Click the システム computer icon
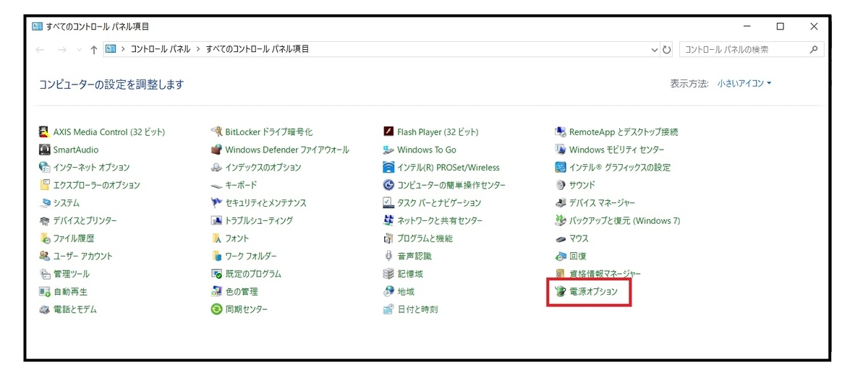Viewport: 868px width, 388px height. tap(45, 203)
